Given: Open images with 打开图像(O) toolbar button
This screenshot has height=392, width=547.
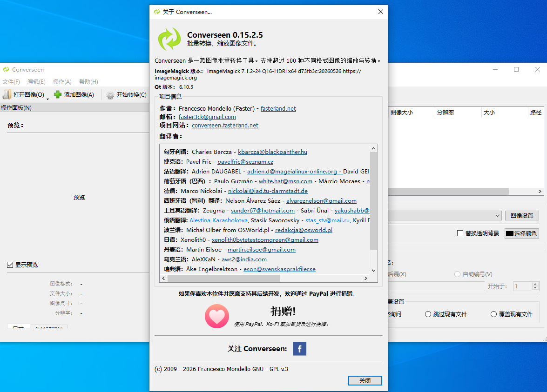Looking at the screenshot, I should coord(24,95).
